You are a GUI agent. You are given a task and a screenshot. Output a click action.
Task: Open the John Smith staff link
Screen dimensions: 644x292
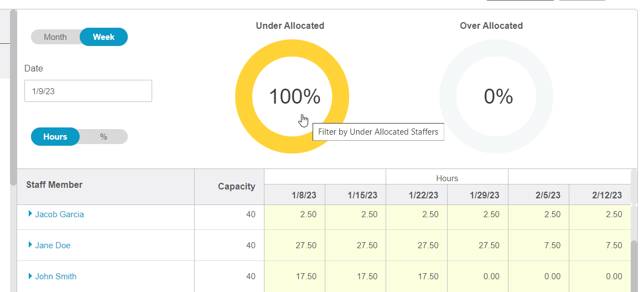[56, 276]
